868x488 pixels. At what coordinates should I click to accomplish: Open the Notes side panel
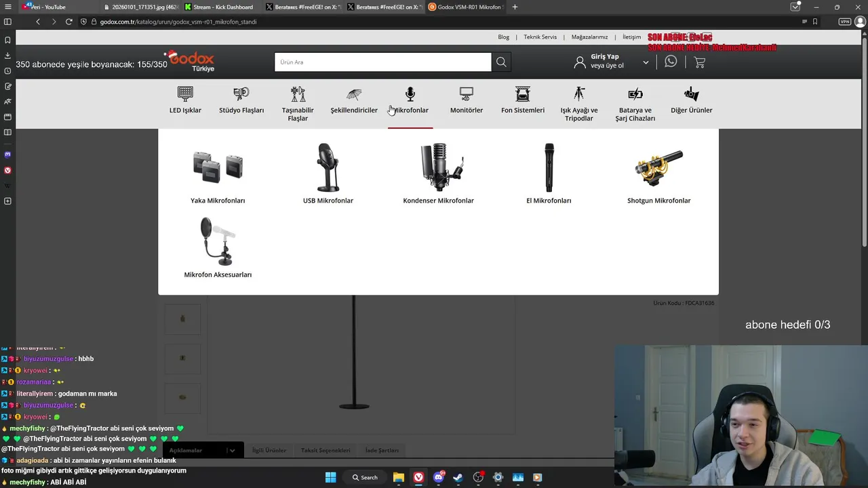tap(7, 86)
